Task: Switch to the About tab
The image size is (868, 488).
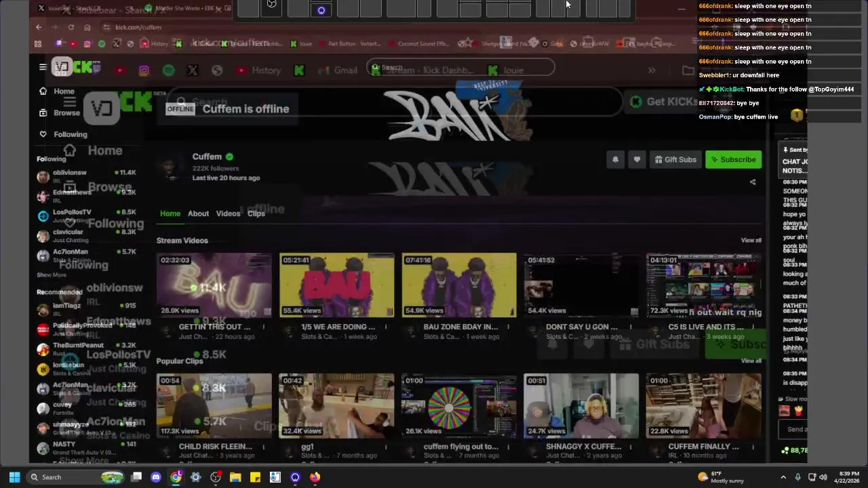Action: pos(198,213)
